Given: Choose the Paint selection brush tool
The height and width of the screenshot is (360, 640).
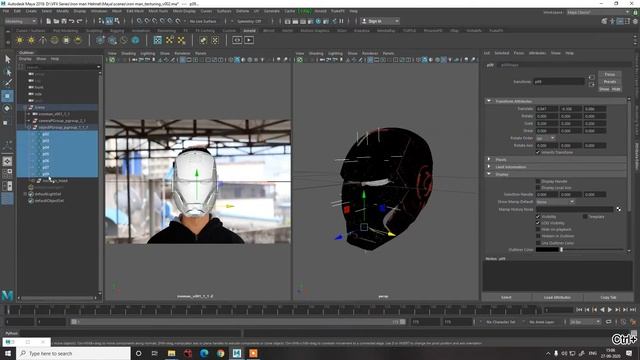Looking at the screenshot, I should coord(8,83).
